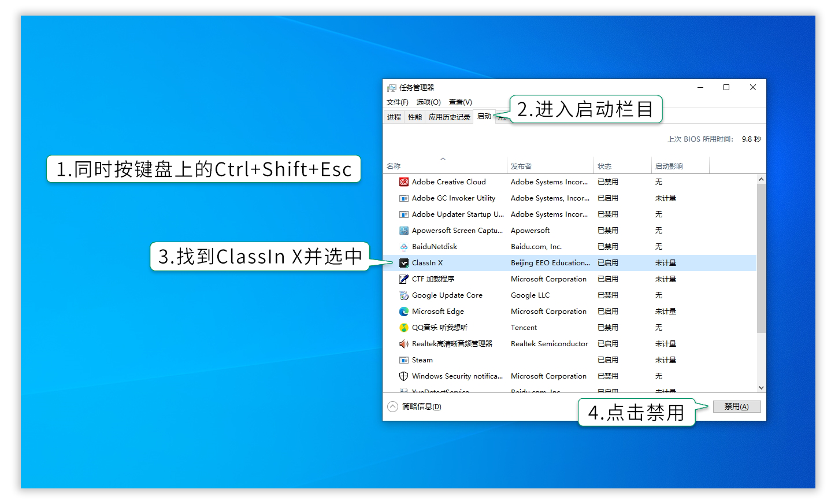
Task: Click the Google Update Core icon
Action: click(x=404, y=295)
